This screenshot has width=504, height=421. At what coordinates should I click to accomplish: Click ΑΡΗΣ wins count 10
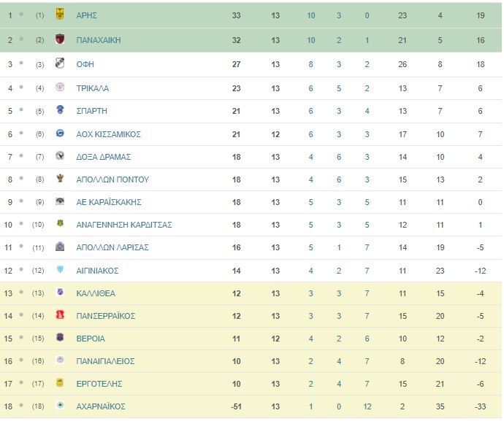(311, 15)
